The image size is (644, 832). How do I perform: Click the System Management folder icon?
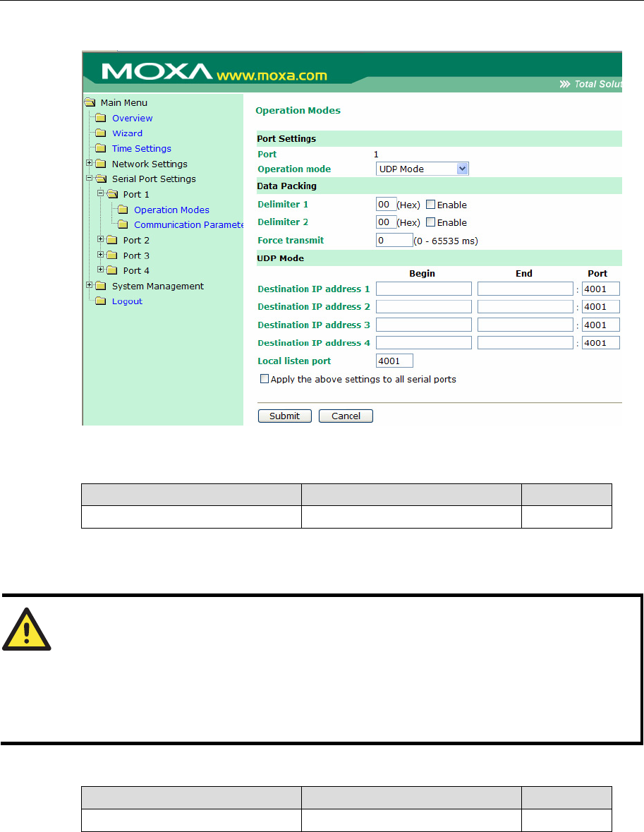click(x=100, y=286)
